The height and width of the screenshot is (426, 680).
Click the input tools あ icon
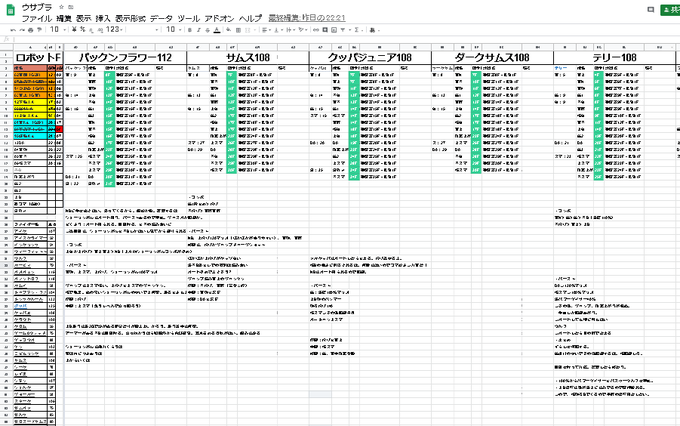(372, 30)
